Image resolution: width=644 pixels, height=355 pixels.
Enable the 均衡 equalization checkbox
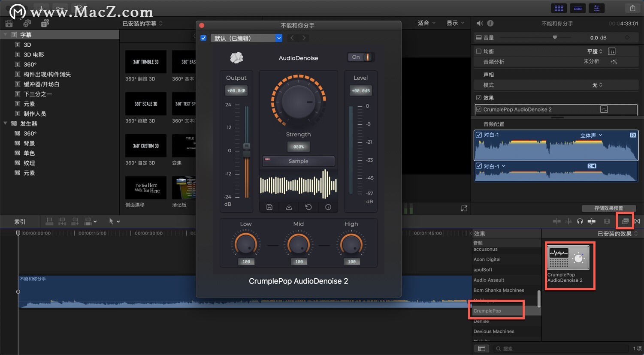(x=479, y=51)
